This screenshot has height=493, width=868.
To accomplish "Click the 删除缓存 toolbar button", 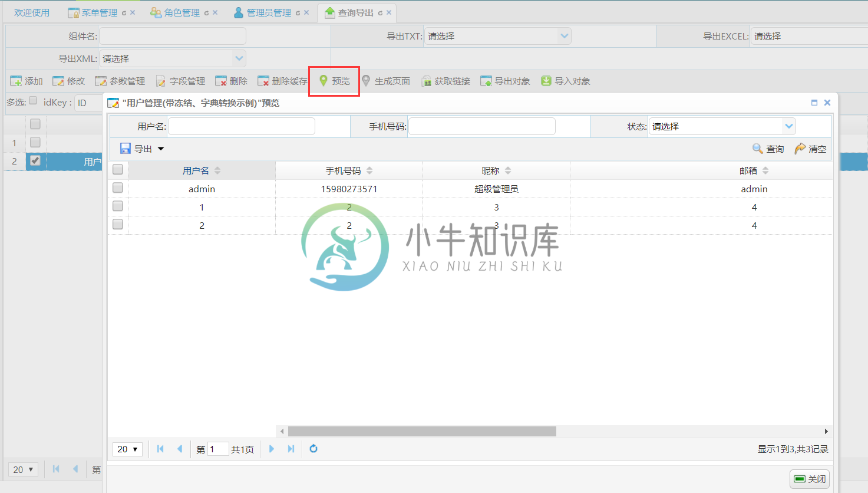I will tap(282, 81).
